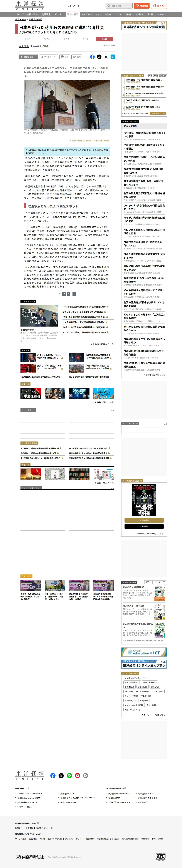182x868 pixels.
Task: Click the footer RSS feed icon
Action: [x=86, y=775]
